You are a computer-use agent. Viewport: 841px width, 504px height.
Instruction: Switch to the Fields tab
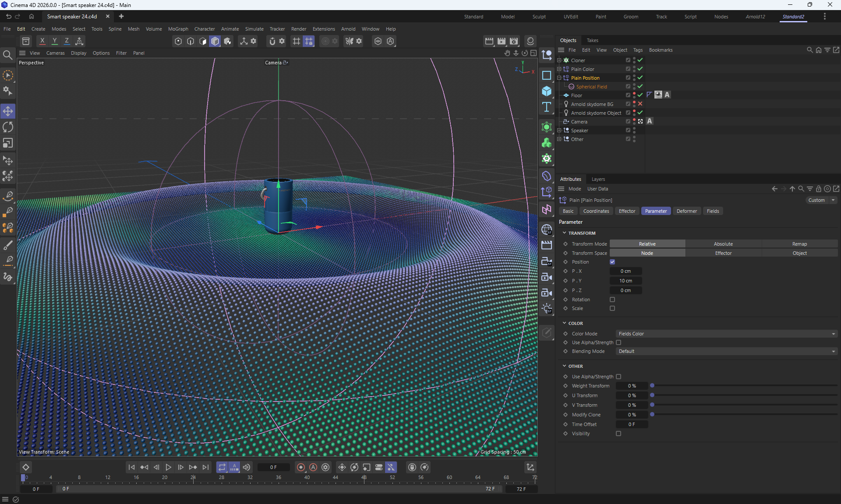coord(713,211)
